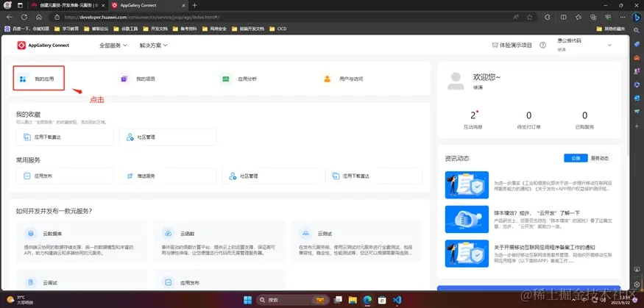Click the browser home button
The height and width of the screenshot is (308, 644).
(39, 17)
